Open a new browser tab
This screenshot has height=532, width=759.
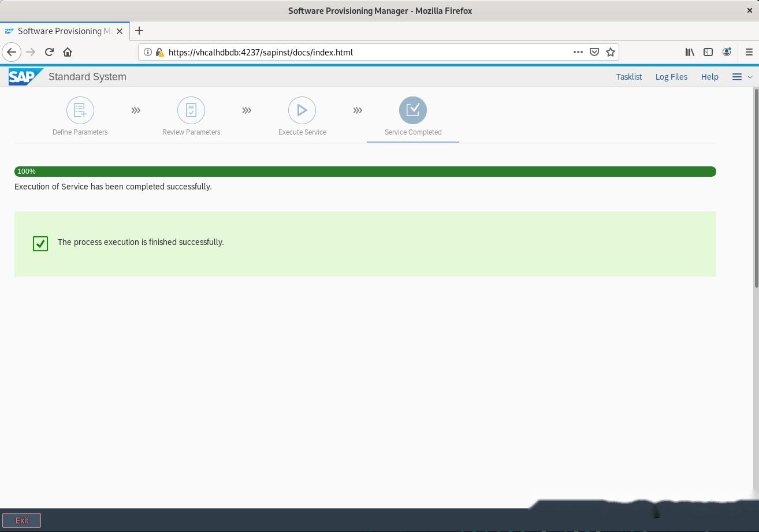click(139, 31)
